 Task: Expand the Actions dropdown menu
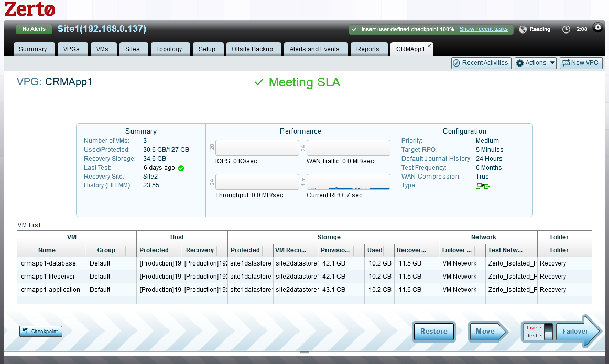click(x=535, y=63)
